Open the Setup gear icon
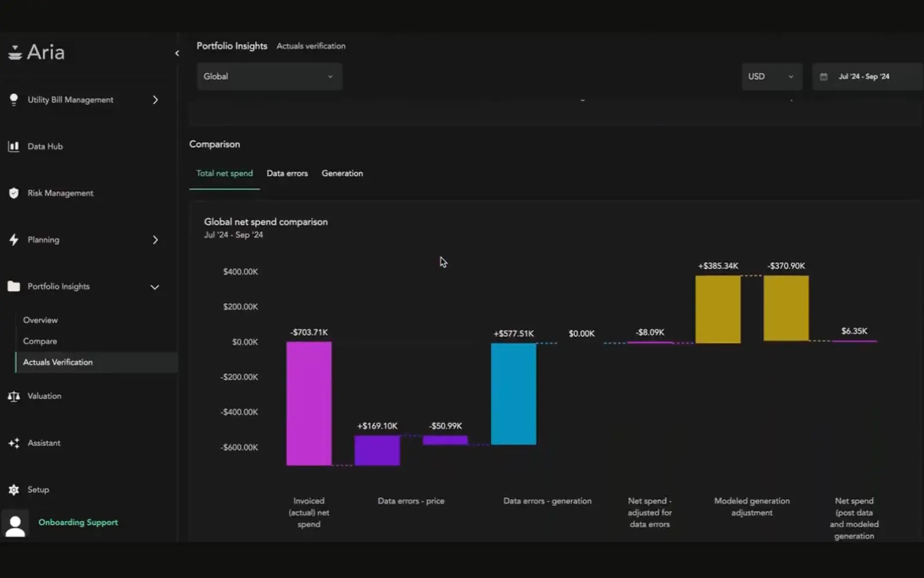Image resolution: width=924 pixels, height=578 pixels. click(x=14, y=490)
